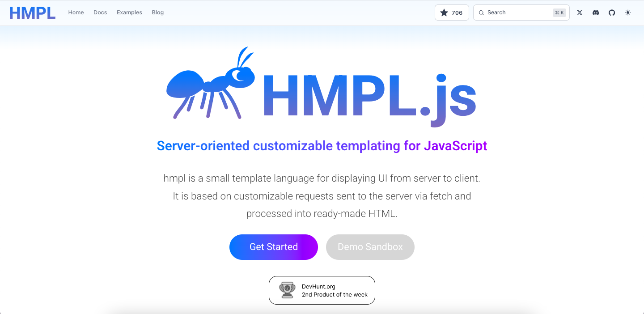The height and width of the screenshot is (314, 644).
Task: Click the 'It is based on customizable requests' line
Action: [x=322, y=196]
